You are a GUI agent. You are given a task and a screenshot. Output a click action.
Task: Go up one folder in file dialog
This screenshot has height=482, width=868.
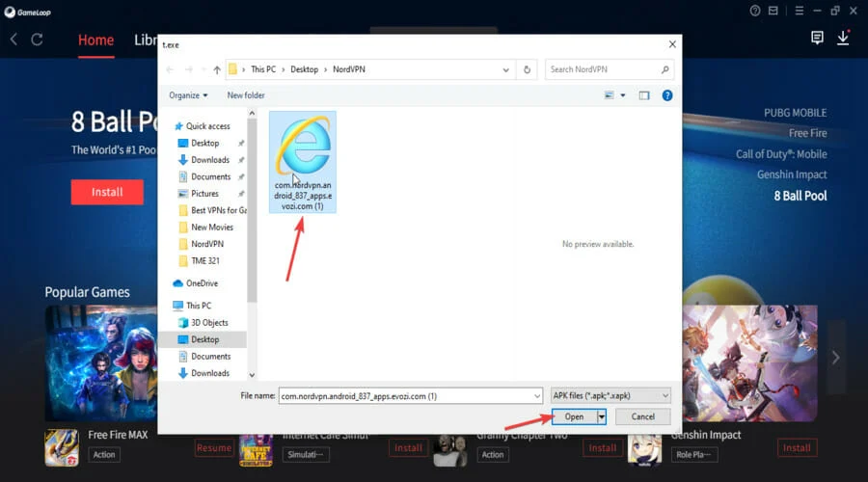pos(217,69)
